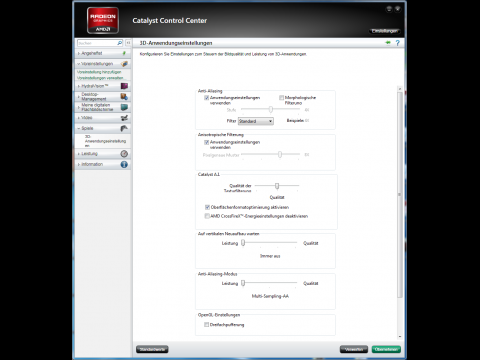Click the vertical scrollbar of settings panel
The height and width of the screenshot is (360, 480).
coord(400,195)
